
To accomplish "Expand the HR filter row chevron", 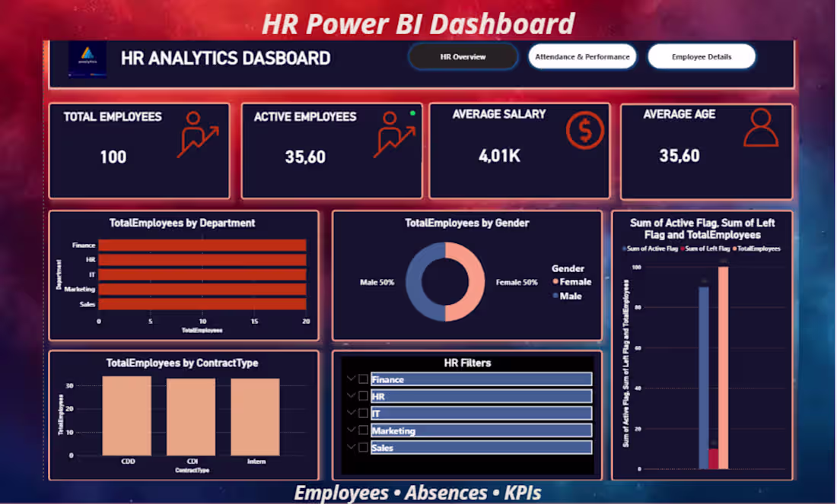I will (351, 396).
